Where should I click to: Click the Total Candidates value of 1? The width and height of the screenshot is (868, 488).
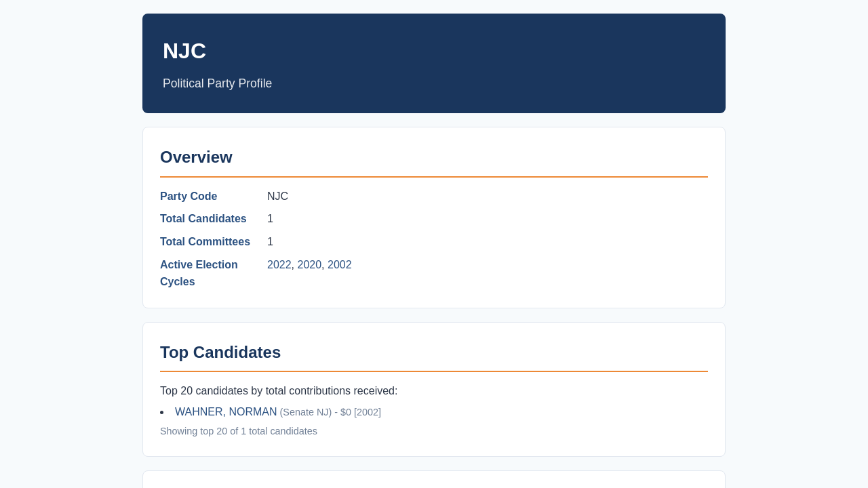click(x=270, y=219)
